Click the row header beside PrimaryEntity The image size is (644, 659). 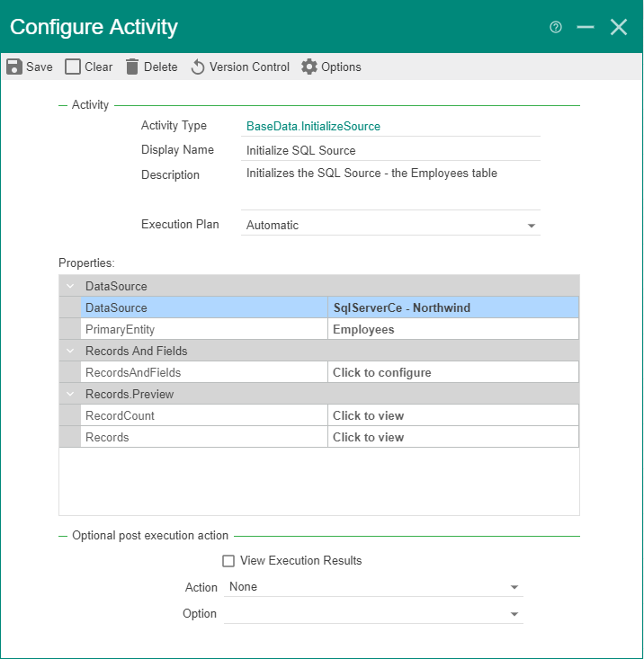pyautogui.click(x=70, y=329)
